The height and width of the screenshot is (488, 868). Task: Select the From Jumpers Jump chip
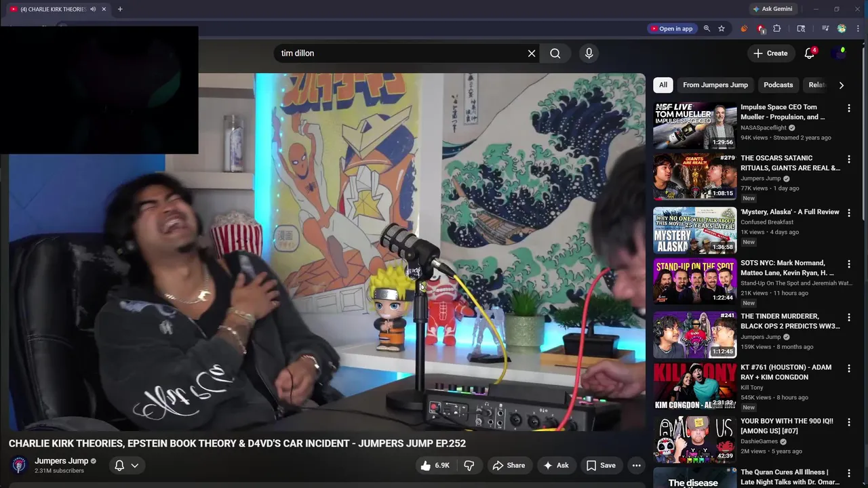pyautogui.click(x=715, y=85)
